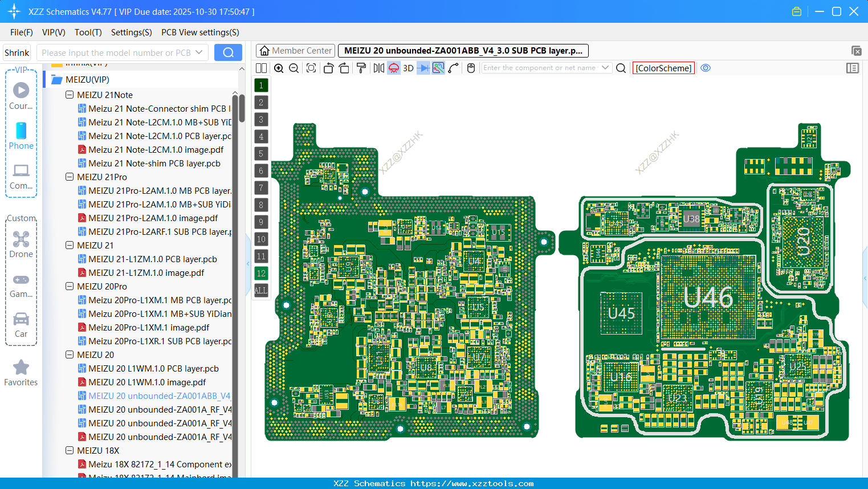Click the Zoom In magnifier icon
The height and width of the screenshot is (489, 868).
click(x=279, y=68)
